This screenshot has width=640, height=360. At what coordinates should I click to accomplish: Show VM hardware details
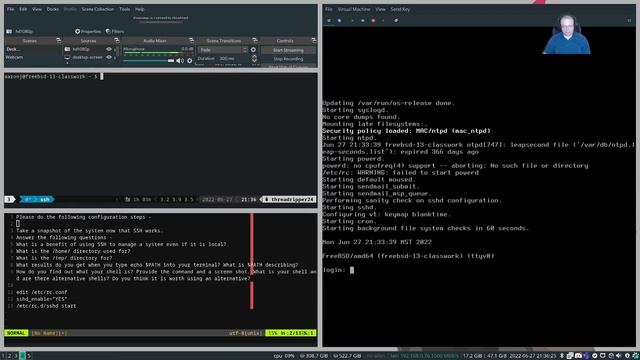click(x=339, y=20)
